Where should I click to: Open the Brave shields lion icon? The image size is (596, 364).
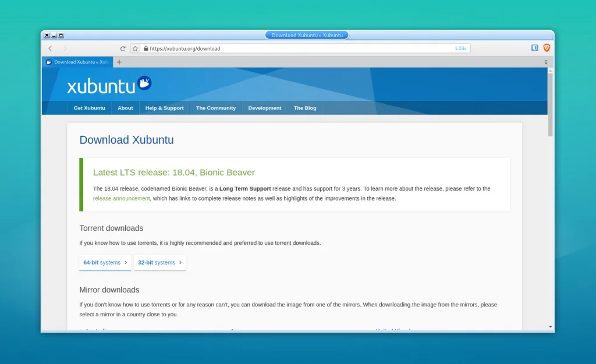coord(547,48)
